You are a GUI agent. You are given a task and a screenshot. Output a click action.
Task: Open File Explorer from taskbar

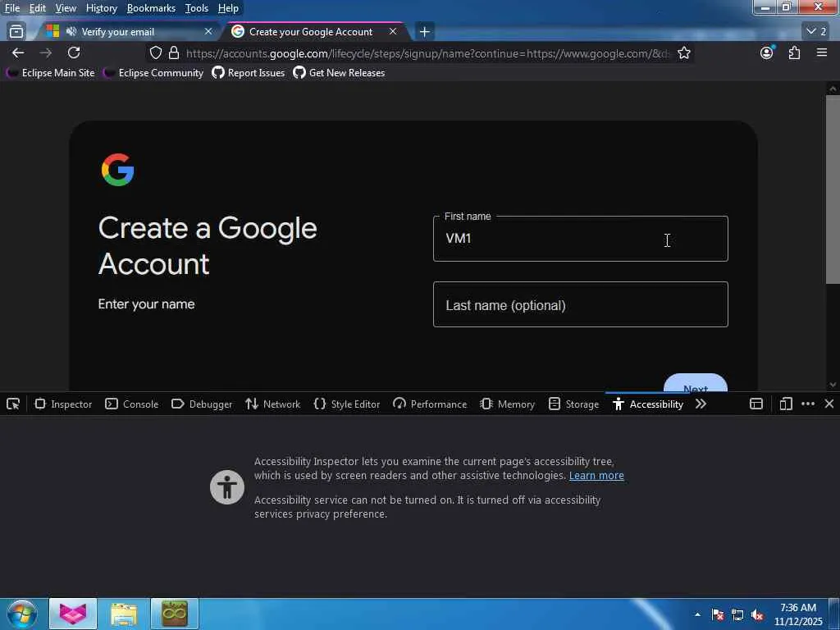(x=124, y=614)
